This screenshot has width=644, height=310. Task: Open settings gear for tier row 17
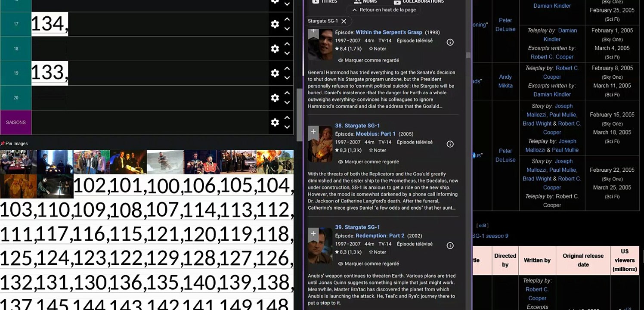coord(275,24)
